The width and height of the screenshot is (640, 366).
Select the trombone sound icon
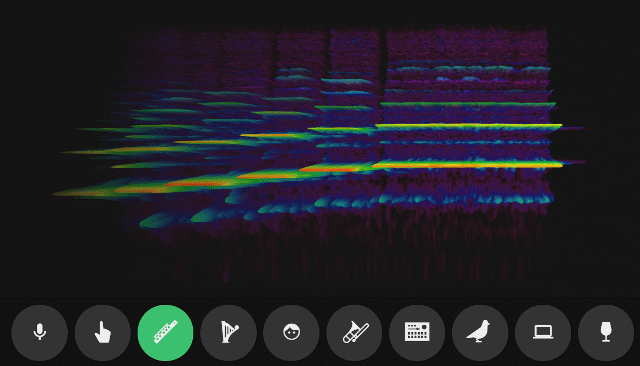pyautogui.click(x=354, y=333)
